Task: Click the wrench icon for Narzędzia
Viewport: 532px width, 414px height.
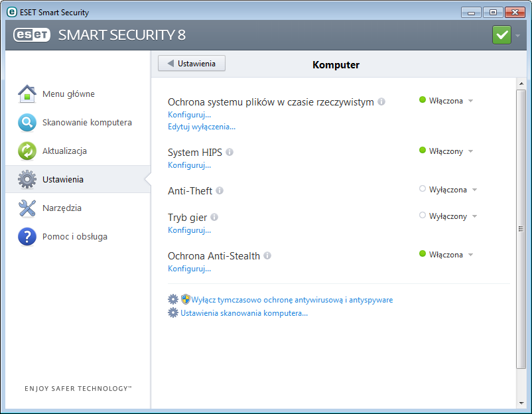Action: (x=27, y=208)
